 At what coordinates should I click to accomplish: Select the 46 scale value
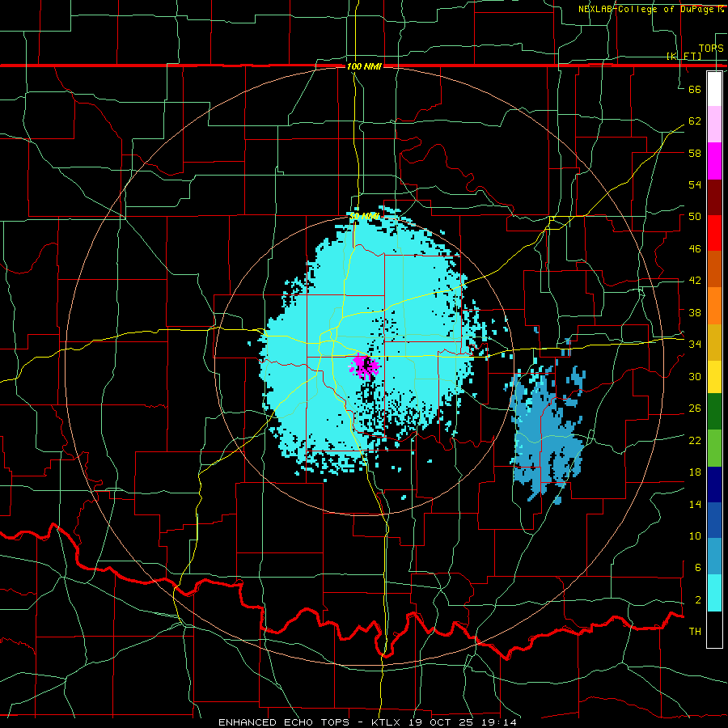pos(695,249)
